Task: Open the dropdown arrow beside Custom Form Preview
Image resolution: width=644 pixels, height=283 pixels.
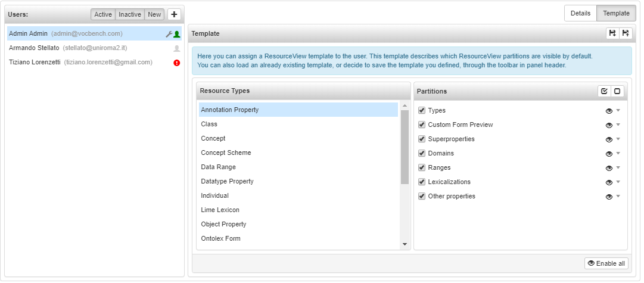Action: tap(618, 125)
